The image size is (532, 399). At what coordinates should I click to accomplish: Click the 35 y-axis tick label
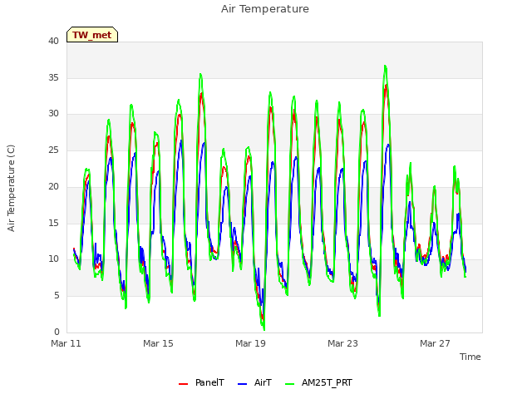[53, 77]
